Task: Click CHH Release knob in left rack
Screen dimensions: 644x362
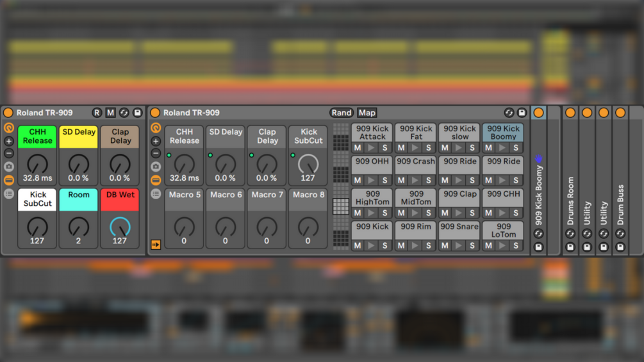Action: (37, 164)
